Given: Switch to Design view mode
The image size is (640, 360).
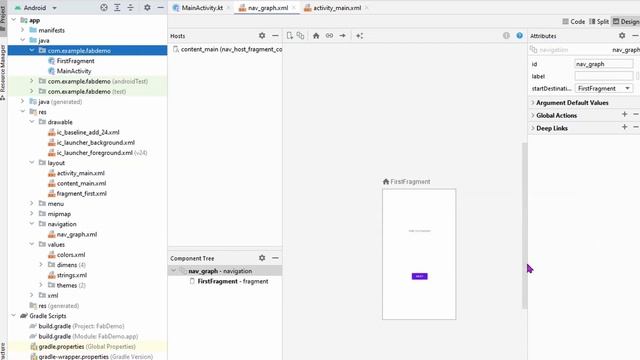Looking at the screenshot, I should [x=626, y=22].
